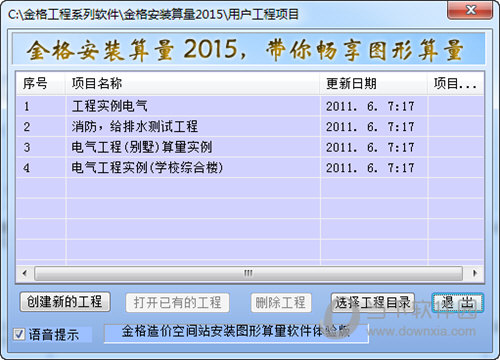Click right arrow of horizontal scrollbar
Image resolution: width=500 pixels, height=360 pixels.
(x=475, y=273)
